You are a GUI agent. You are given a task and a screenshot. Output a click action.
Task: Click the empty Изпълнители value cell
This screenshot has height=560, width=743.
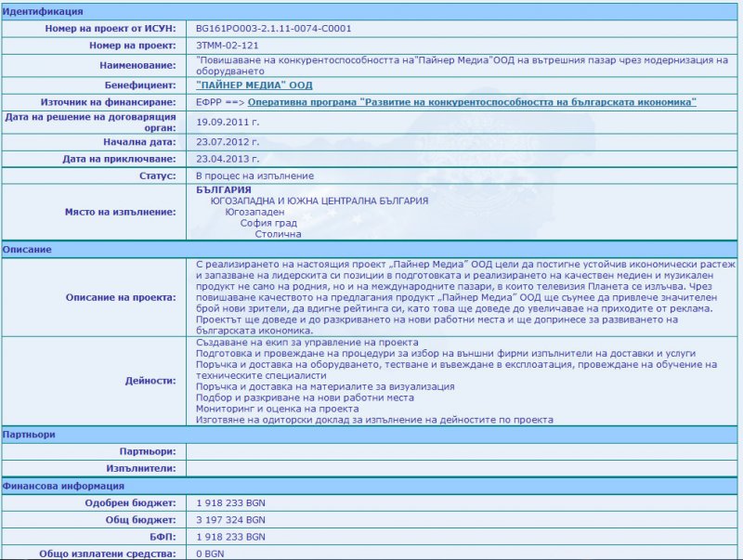pos(464,468)
